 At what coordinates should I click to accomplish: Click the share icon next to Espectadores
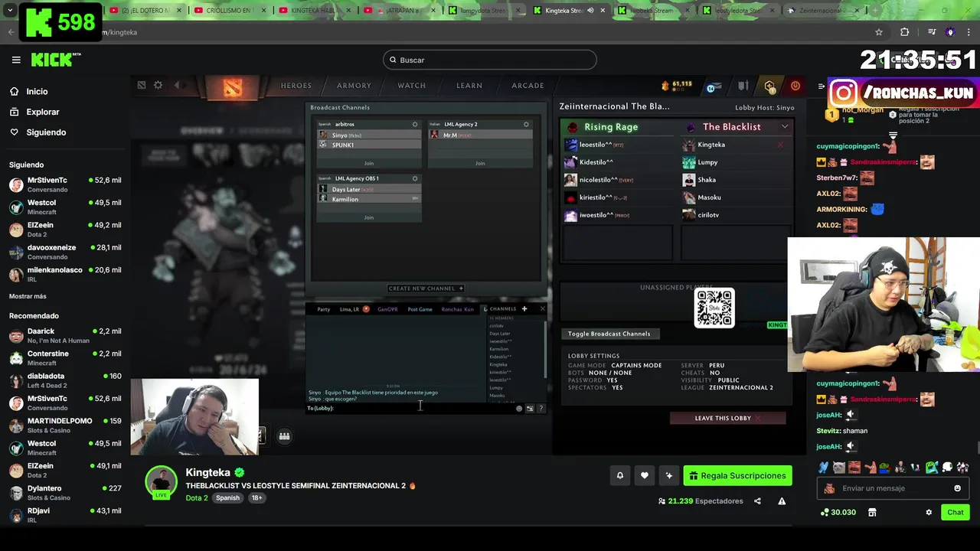(x=757, y=501)
